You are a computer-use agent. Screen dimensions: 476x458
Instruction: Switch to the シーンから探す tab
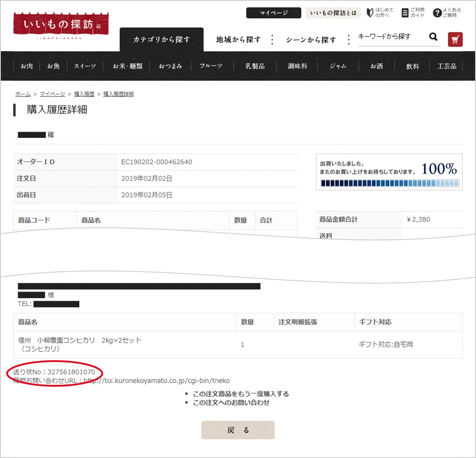pyautogui.click(x=311, y=40)
